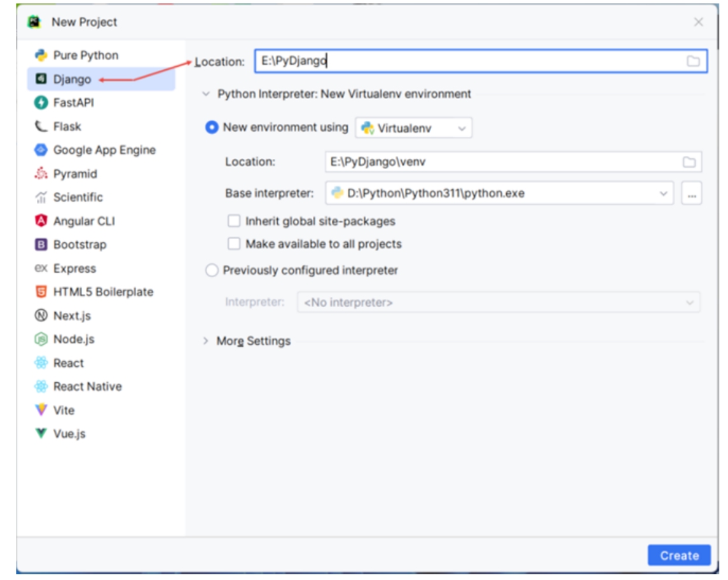Select the Pure Python project icon
The width and height of the screenshot is (728, 580).
coord(41,55)
